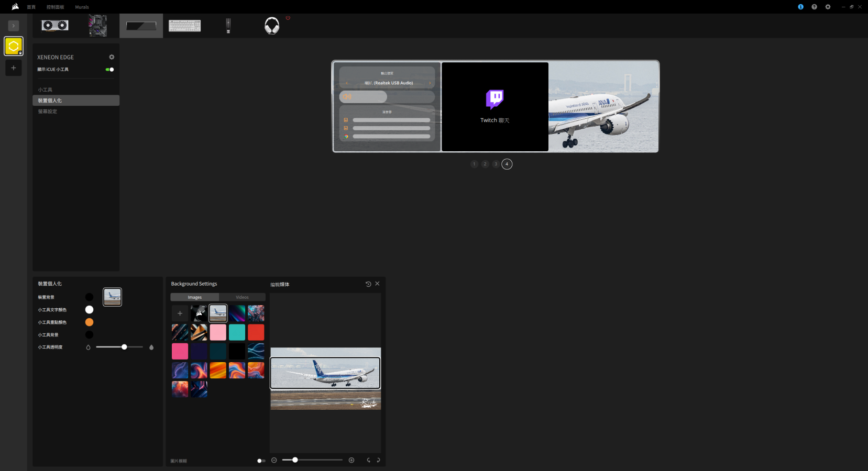The image size is (868, 471).
Task: Toggle the 顯示 iCUE 小工具 switch
Action: (109, 70)
